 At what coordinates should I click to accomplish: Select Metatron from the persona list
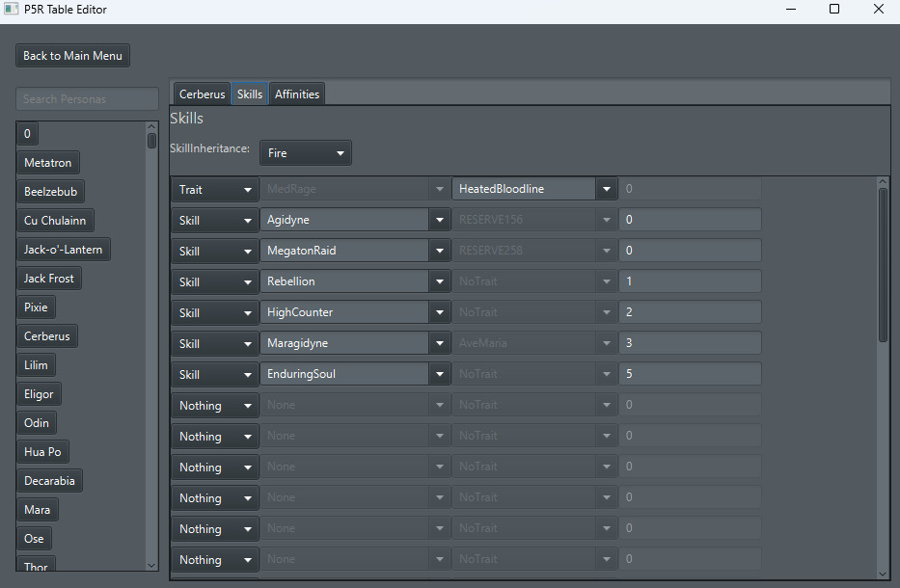[x=48, y=163]
